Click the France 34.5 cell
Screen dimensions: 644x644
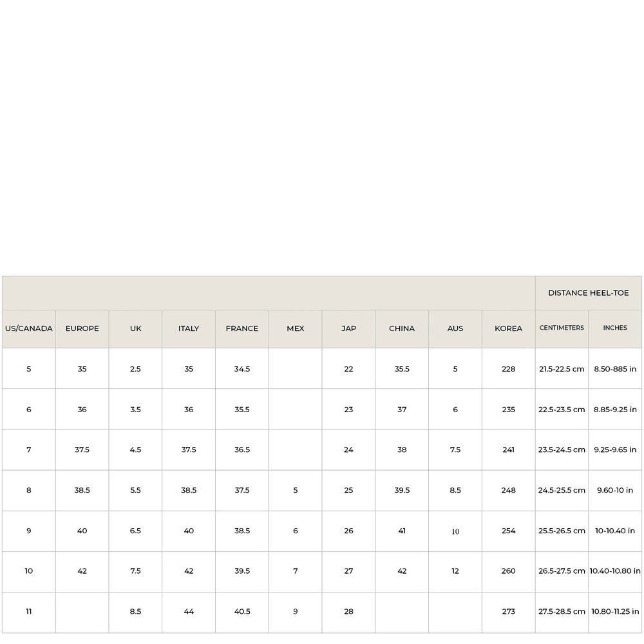click(242, 369)
